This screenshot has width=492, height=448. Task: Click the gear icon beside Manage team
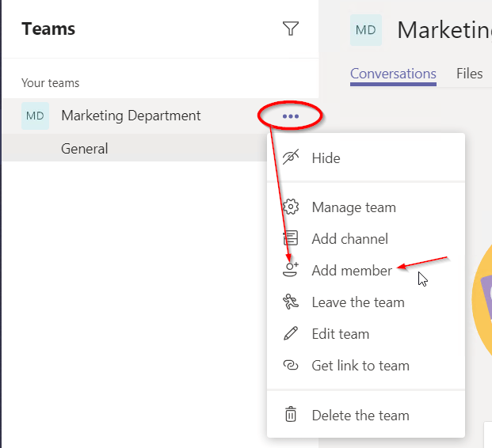coord(291,207)
